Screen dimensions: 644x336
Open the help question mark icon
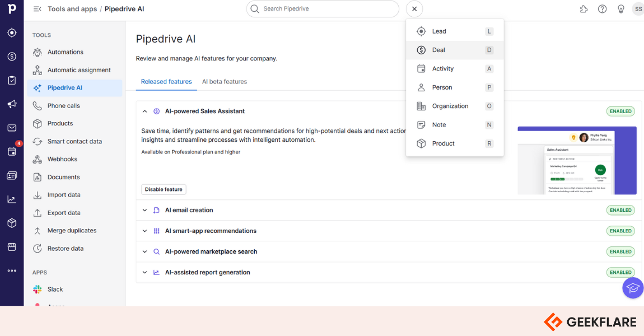point(602,8)
